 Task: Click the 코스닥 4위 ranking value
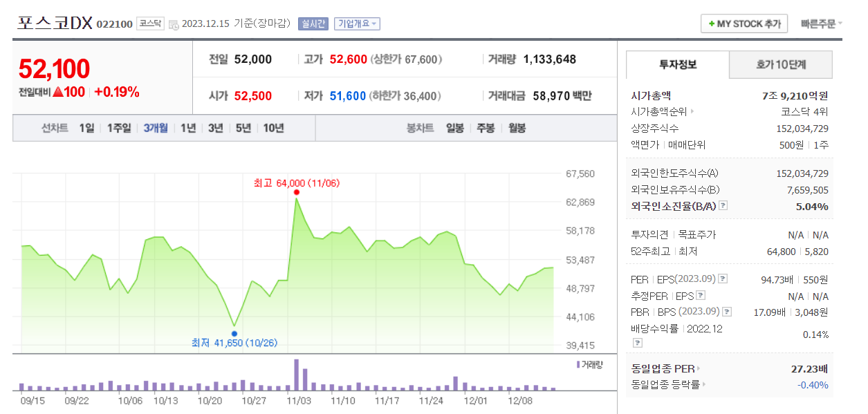click(x=804, y=111)
